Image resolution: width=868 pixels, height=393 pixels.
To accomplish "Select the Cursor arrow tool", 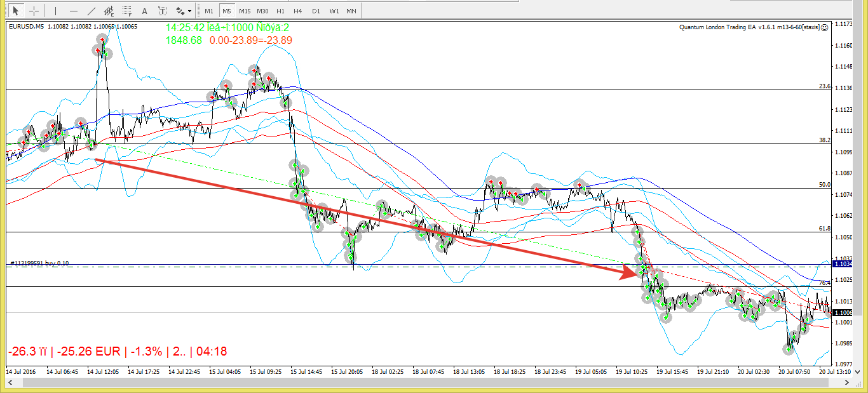I will point(16,10).
